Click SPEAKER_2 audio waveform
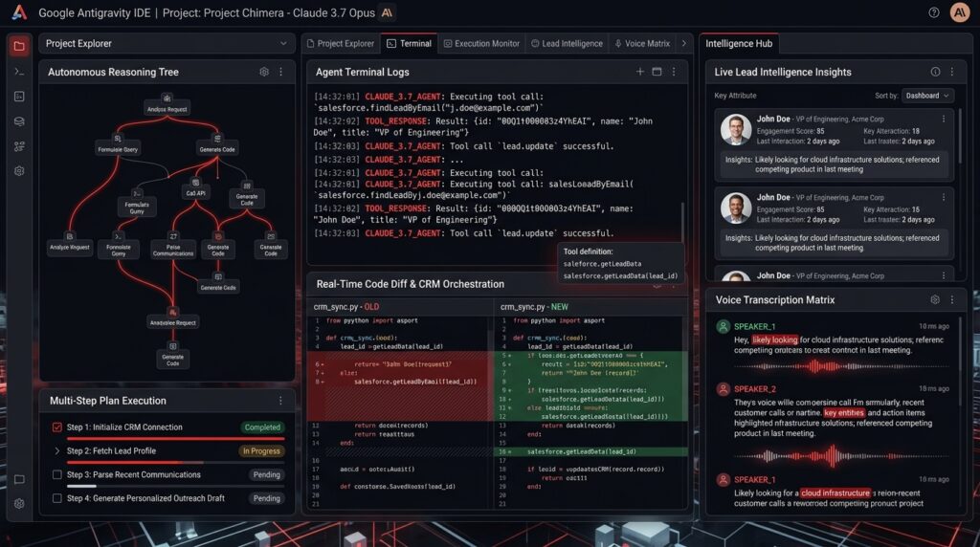980x547 pixels. (x=840, y=456)
